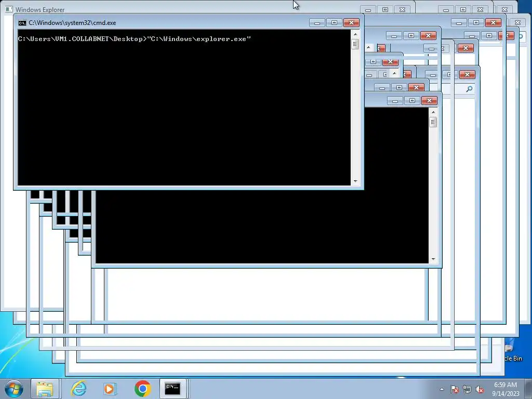Click scroll-up arrow in front cmd.exe window

(355, 34)
